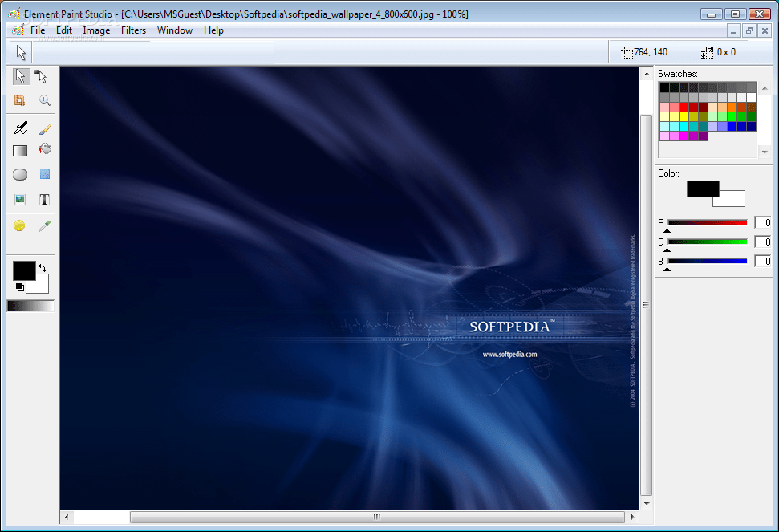Screen dimensions: 779x532
Task: Pick the black swatch in top row
Action: [x=665, y=87]
